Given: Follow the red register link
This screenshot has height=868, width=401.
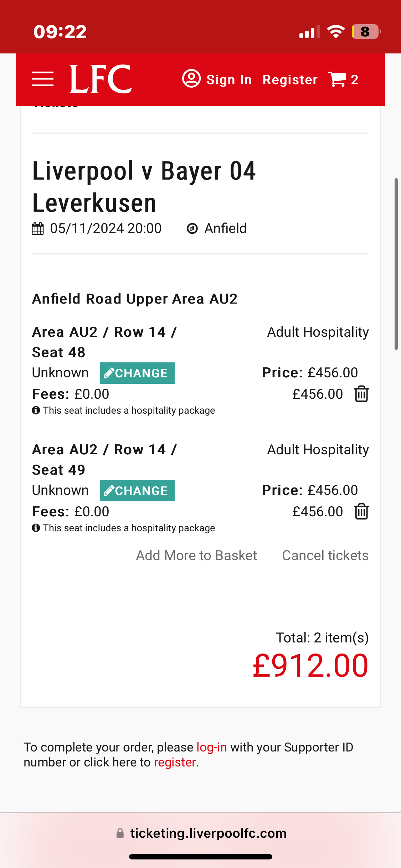Looking at the screenshot, I should coord(175,762).
